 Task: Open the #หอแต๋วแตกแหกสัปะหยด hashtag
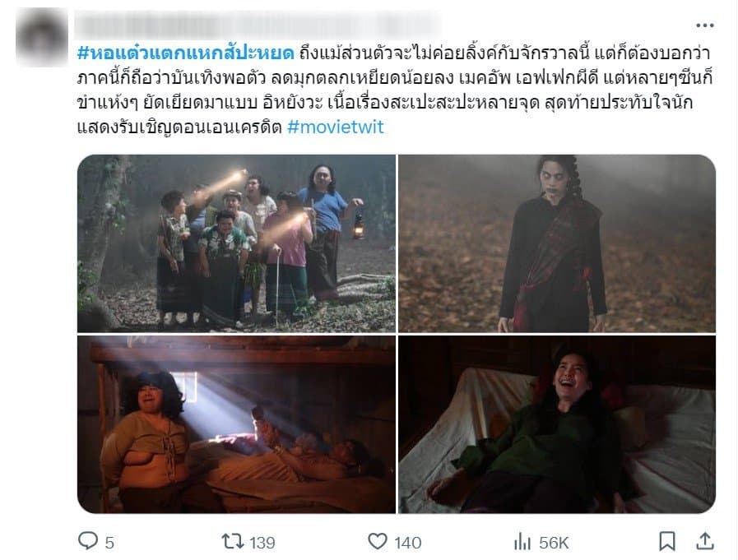click(x=185, y=53)
